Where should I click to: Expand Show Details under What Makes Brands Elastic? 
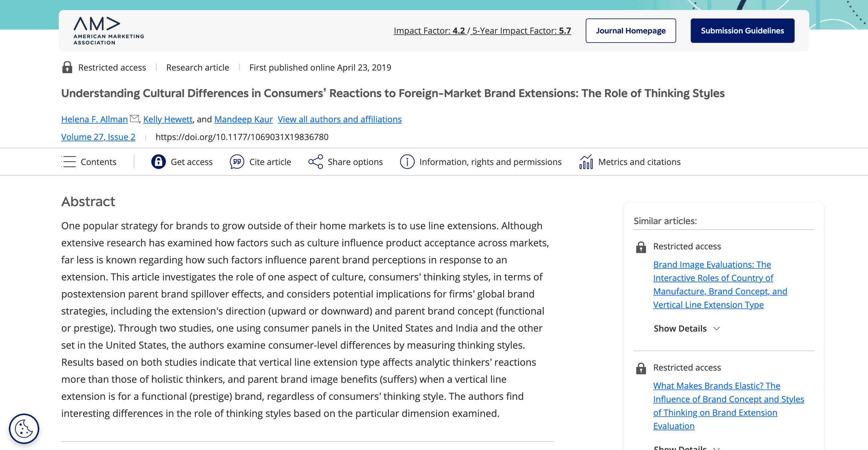686,448
